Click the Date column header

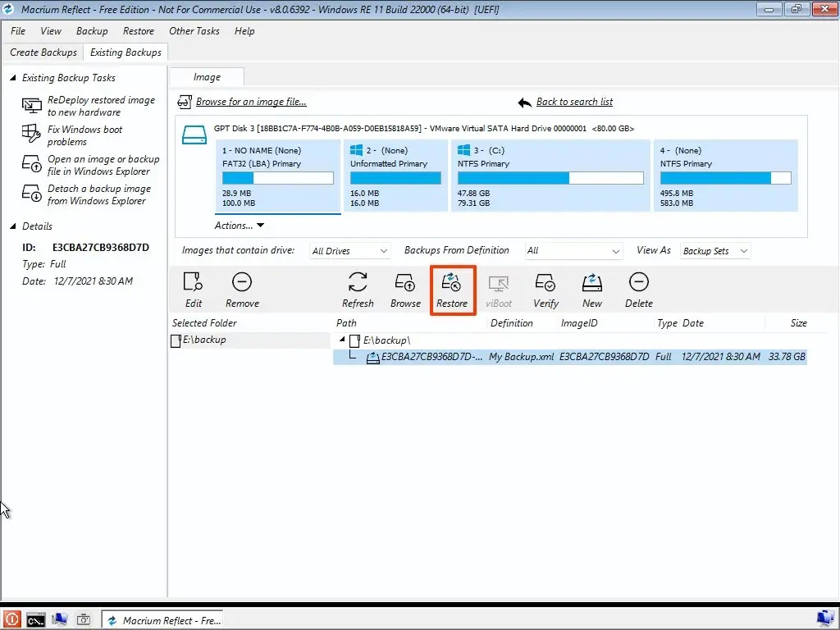click(692, 323)
